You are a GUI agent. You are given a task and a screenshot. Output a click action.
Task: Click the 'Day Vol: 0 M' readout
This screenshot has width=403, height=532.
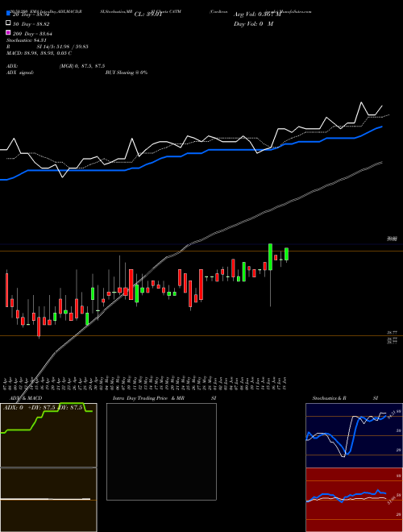pos(253,24)
